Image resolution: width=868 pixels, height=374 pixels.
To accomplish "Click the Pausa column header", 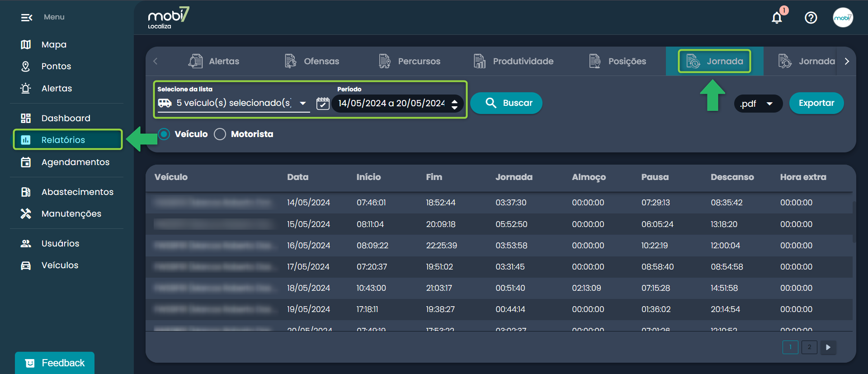I will [655, 177].
